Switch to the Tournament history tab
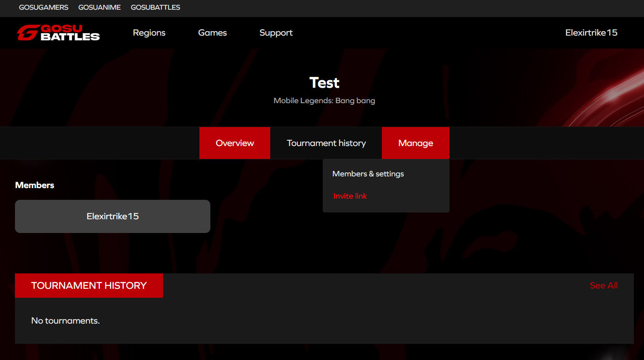This screenshot has width=644, height=360. pos(326,143)
